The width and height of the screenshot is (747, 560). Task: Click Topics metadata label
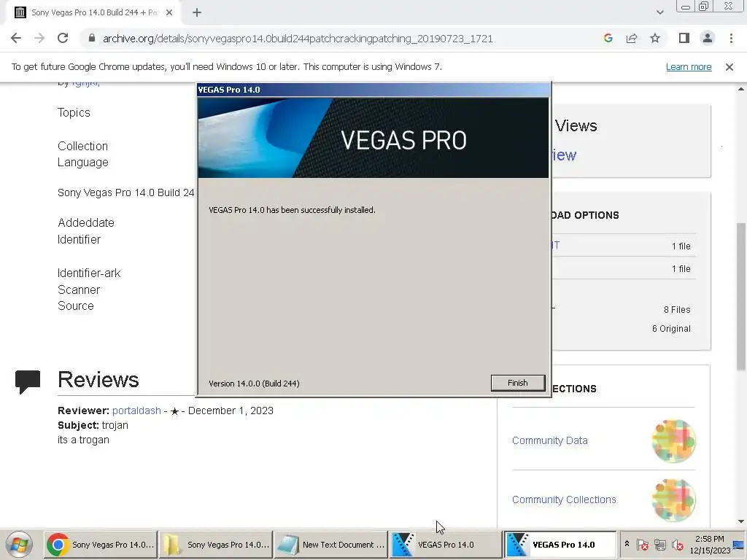[x=74, y=112]
